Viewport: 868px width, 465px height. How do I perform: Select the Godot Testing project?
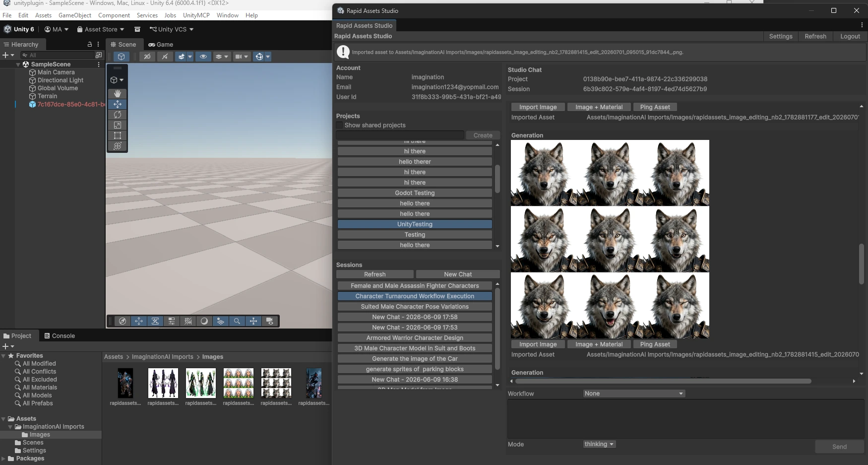point(415,193)
